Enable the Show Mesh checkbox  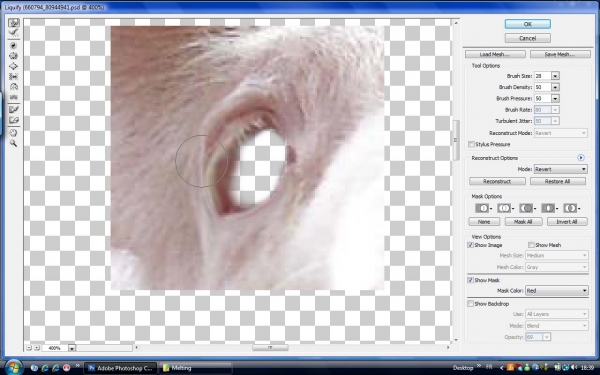tap(531, 245)
